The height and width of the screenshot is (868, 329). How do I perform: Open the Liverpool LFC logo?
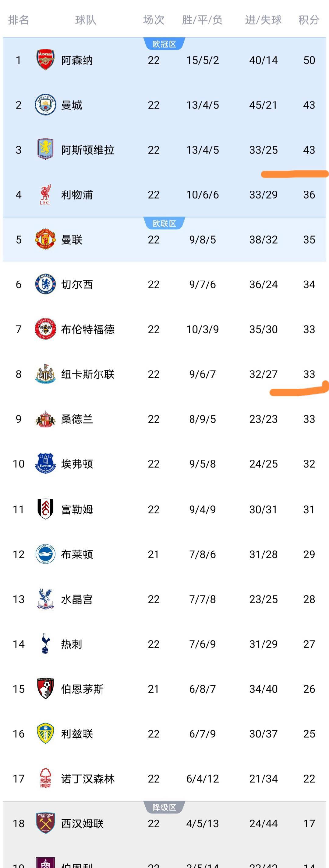tap(45, 194)
